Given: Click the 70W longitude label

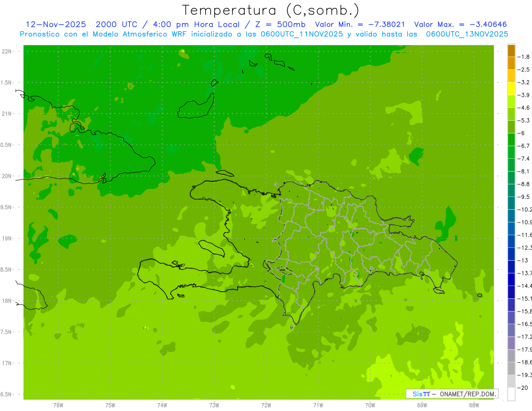Looking at the screenshot, I should 370,405.
